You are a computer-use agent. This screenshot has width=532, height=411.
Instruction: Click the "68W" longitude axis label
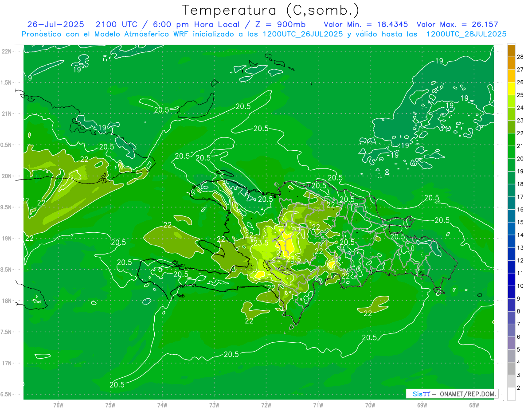(x=474, y=405)
